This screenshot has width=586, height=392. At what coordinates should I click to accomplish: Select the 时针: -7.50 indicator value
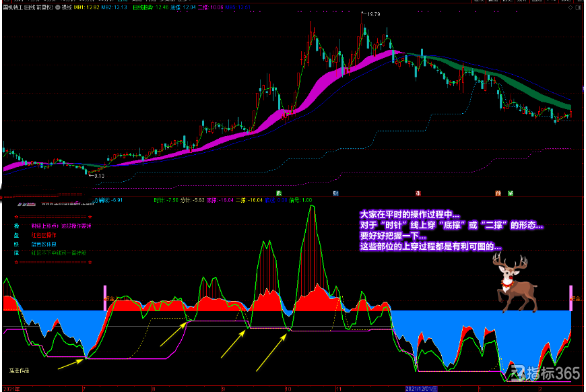tap(166, 200)
